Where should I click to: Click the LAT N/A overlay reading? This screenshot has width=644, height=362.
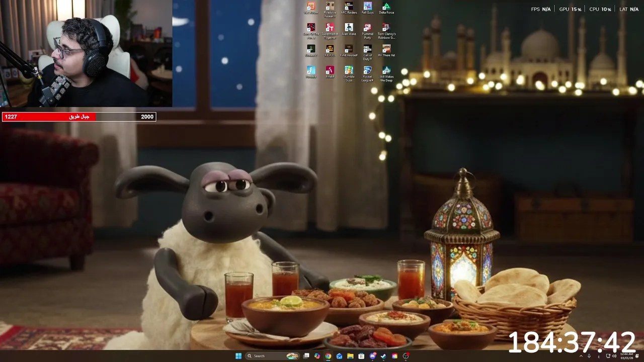point(629,9)
